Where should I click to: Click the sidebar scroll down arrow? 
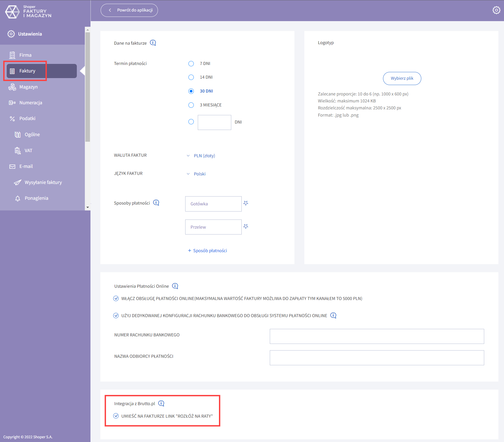coord(87,207)
